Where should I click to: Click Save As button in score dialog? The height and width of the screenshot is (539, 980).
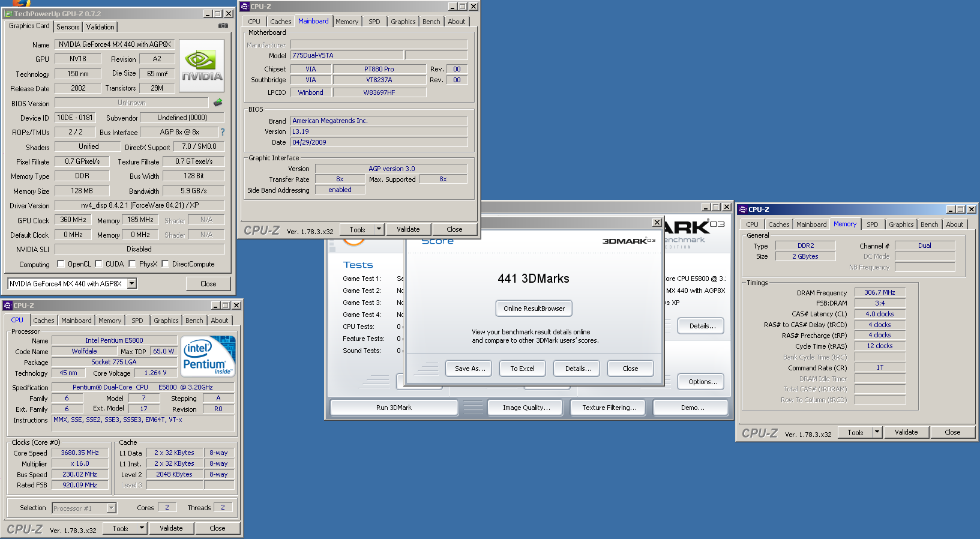470,369
